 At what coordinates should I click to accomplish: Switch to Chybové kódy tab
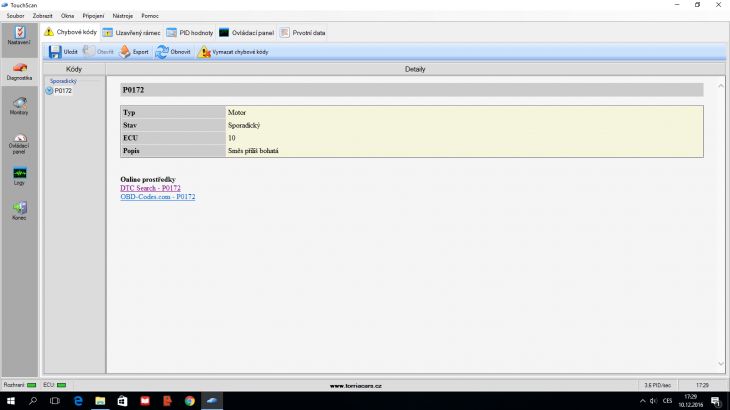(71, 33)
